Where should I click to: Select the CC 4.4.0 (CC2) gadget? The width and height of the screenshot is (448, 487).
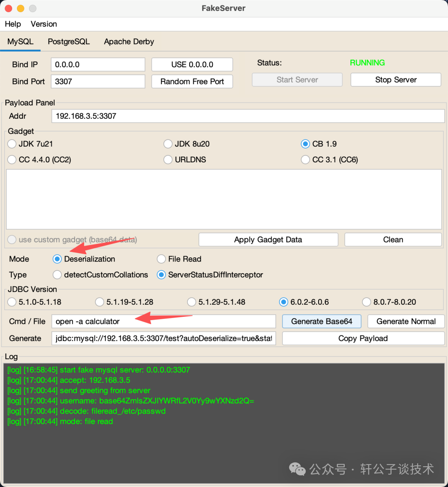click(x=39, y=160)
